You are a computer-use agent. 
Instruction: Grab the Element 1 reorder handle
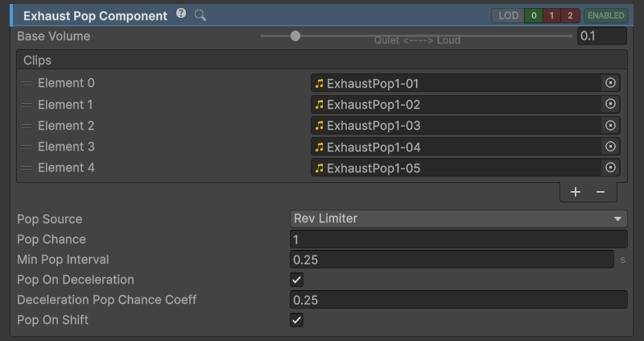27,105
